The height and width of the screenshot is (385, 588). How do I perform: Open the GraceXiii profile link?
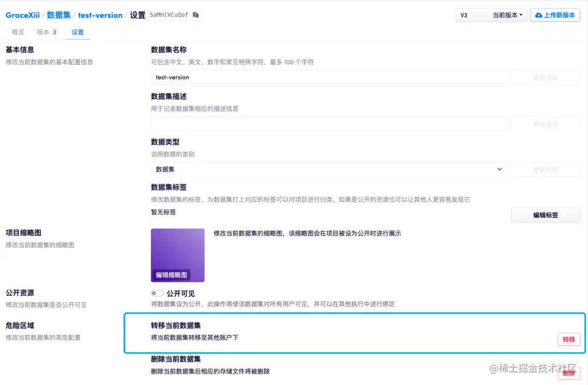pos(22,15)
